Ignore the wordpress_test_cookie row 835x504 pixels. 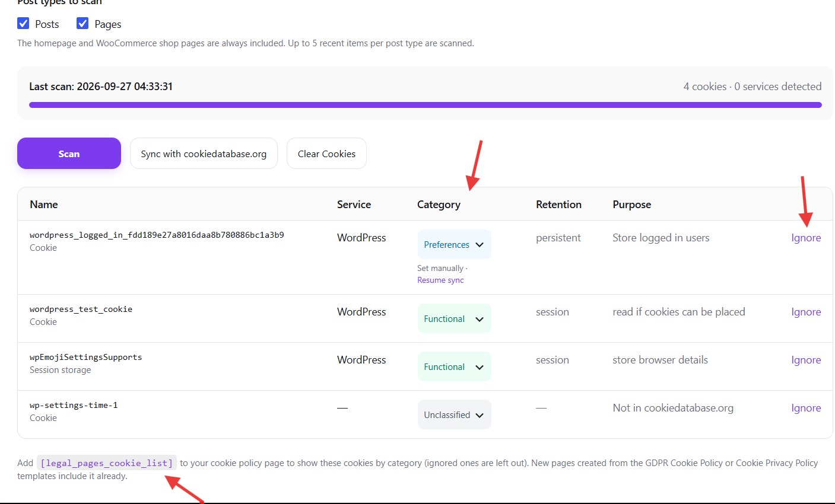[806, 312]
